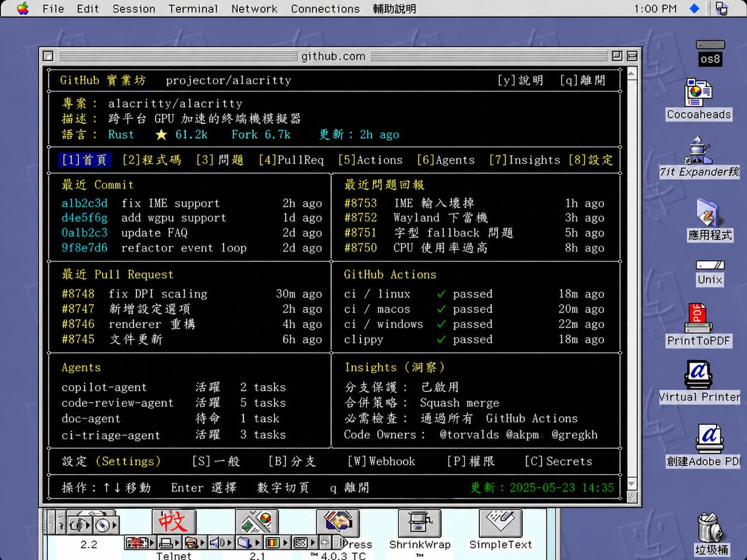Screen dimensions: 747x560
Task: Switch to the [4]PullReq tab
Action: pos(291,160)
